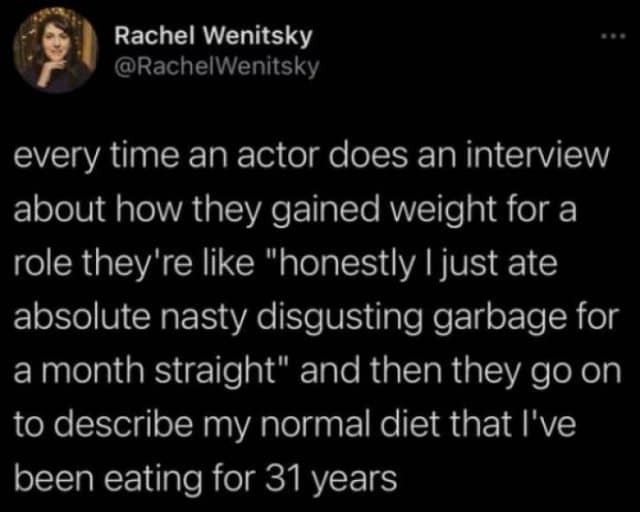Click the tweet line starting "every time an actor"
Image resolution: width=640 pixels, height=512 pixels.
[313, 158]
